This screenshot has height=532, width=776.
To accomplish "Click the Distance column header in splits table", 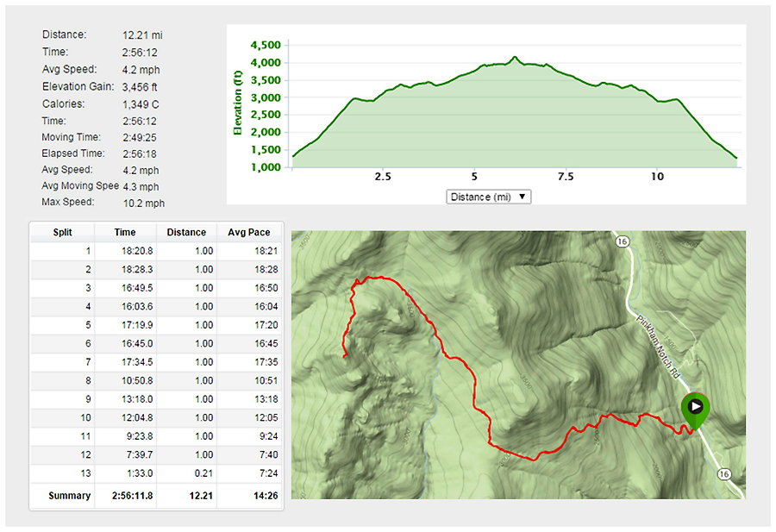I will (186, 232).
